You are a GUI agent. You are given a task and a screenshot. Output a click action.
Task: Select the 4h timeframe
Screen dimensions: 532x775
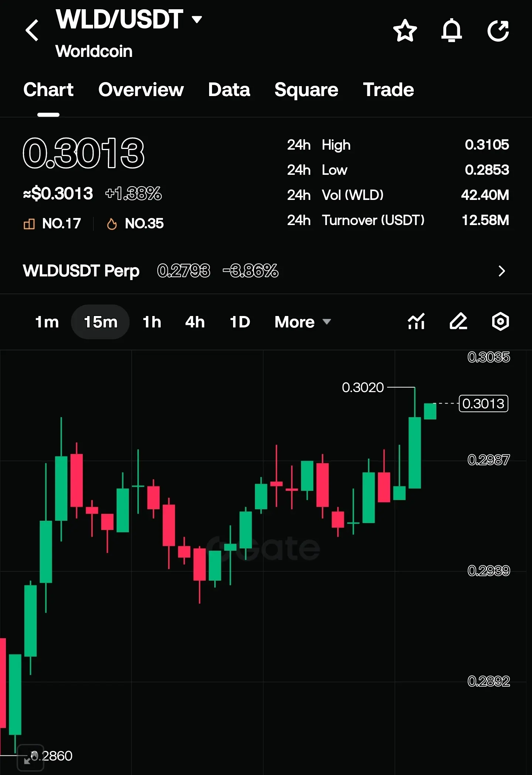coord(195,322)
